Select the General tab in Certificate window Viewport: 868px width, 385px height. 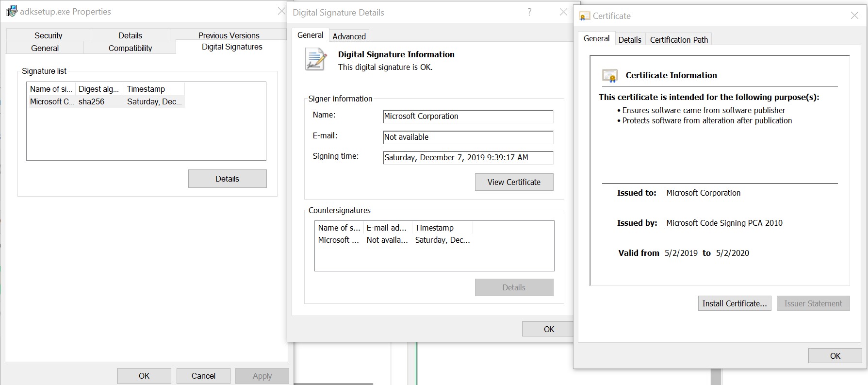tap(596, 38)
